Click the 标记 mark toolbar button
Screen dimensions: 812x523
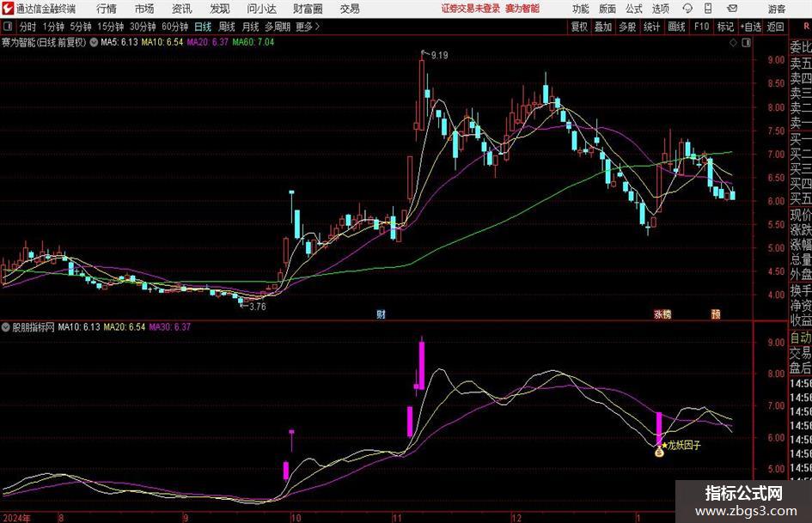[725, 27]
